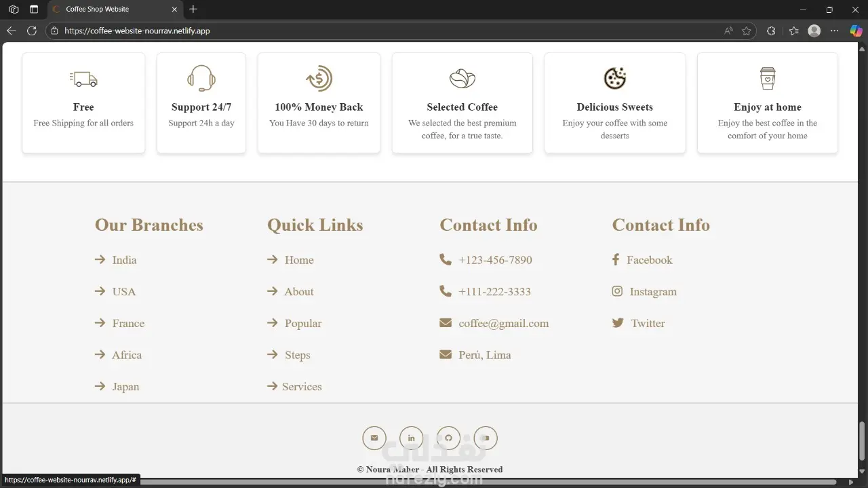Click the scroll down arrow

863,472
